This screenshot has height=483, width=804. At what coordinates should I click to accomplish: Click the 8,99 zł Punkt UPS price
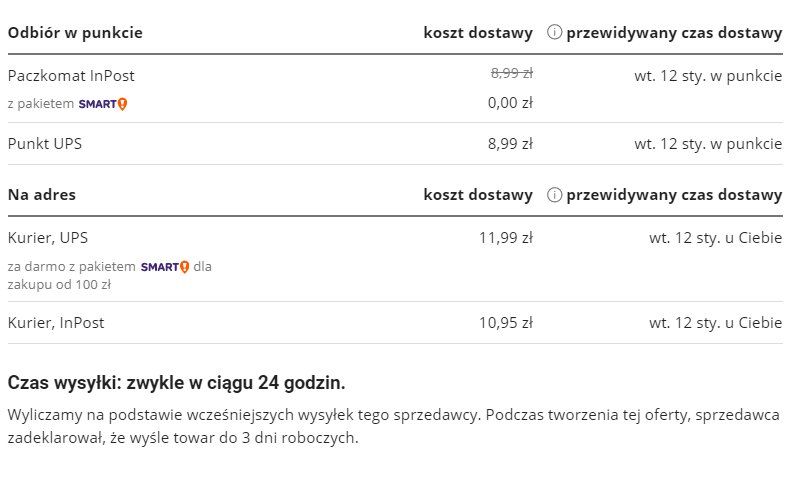tap(510, 144)
